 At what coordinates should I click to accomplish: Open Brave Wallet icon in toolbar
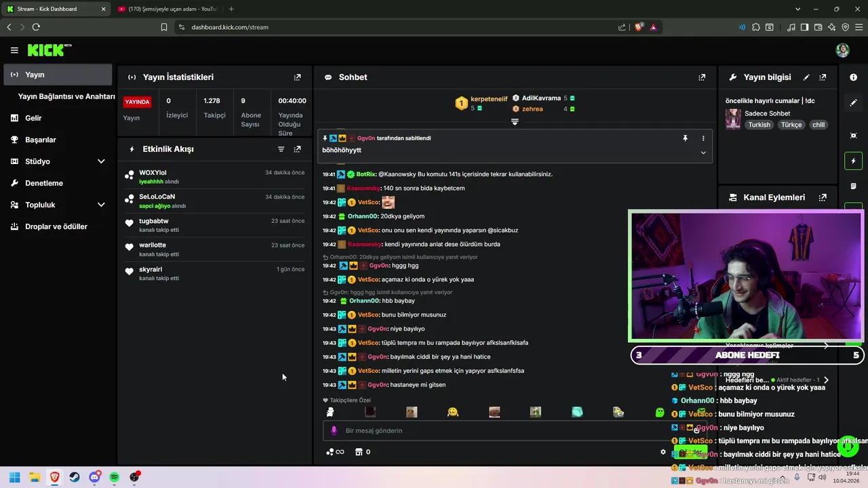coord(818,27)
